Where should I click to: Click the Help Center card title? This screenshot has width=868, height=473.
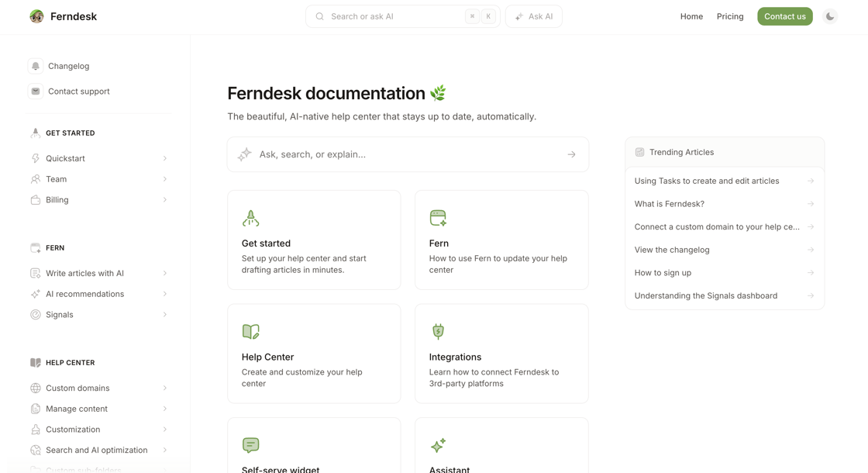[x=267, y=357]
